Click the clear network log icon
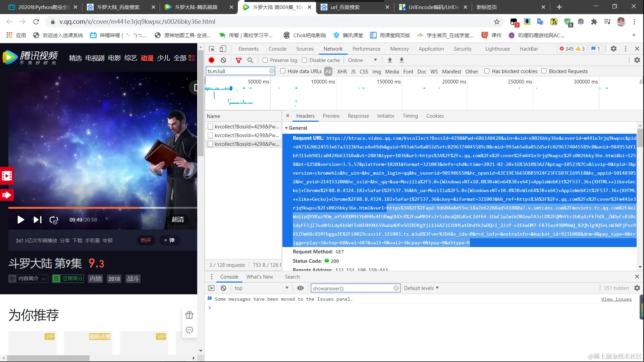The image size is (644, 362). point(223,60)
